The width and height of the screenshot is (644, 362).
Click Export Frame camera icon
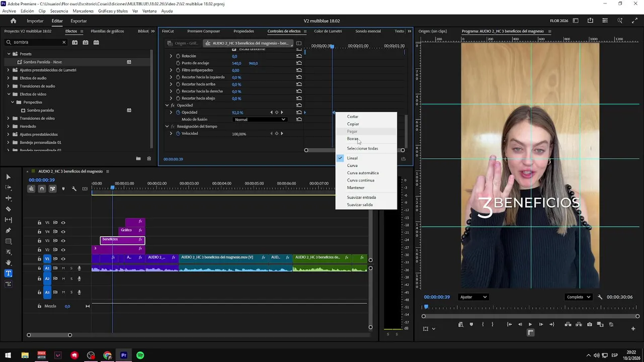(x=590, y=324)
